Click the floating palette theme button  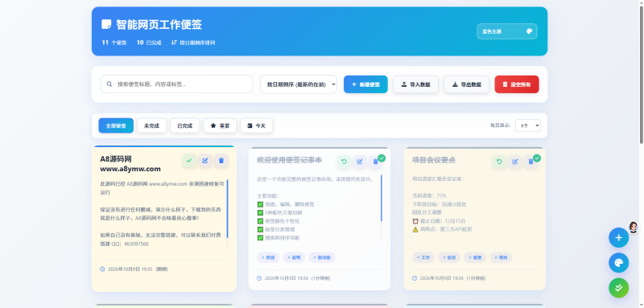click(x=618, y=263)
